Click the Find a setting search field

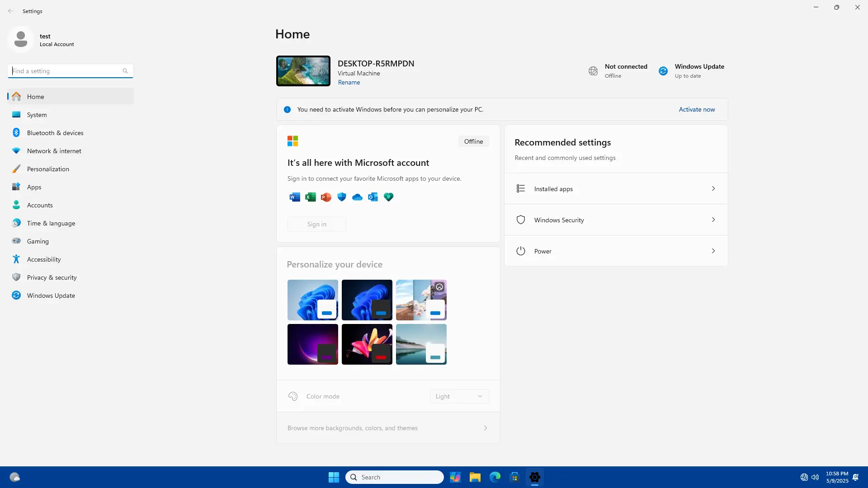pyautogui.click(x=66, y=71)
